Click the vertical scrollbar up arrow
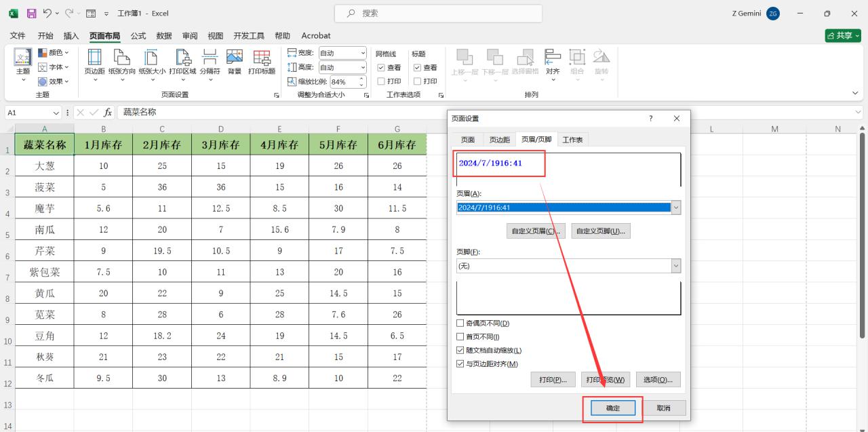The width and height of the screenshot is (868, 432). [x=863, y=129]
